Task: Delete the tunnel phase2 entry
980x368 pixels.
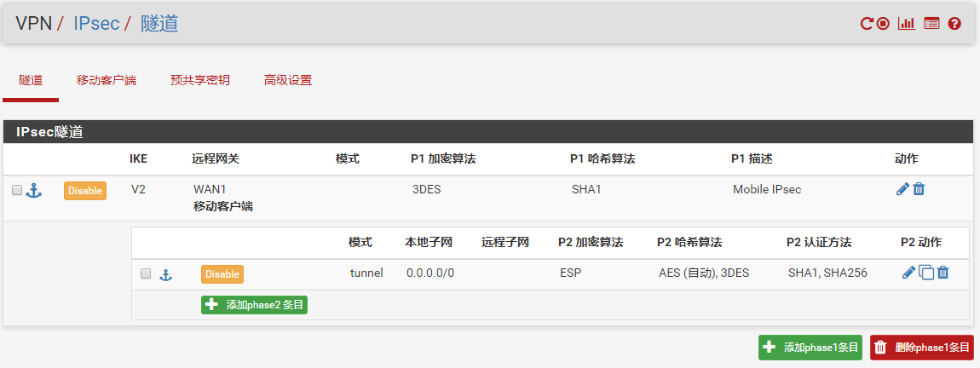Action: point(943,273)
